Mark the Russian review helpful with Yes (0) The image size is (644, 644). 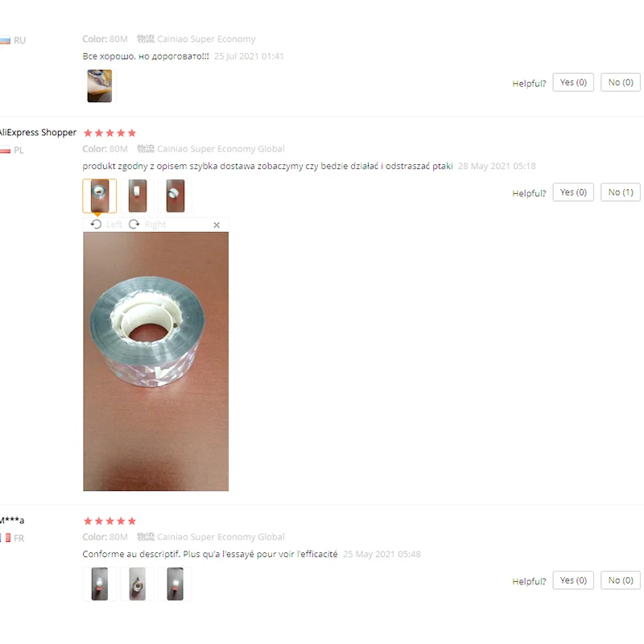573,83
